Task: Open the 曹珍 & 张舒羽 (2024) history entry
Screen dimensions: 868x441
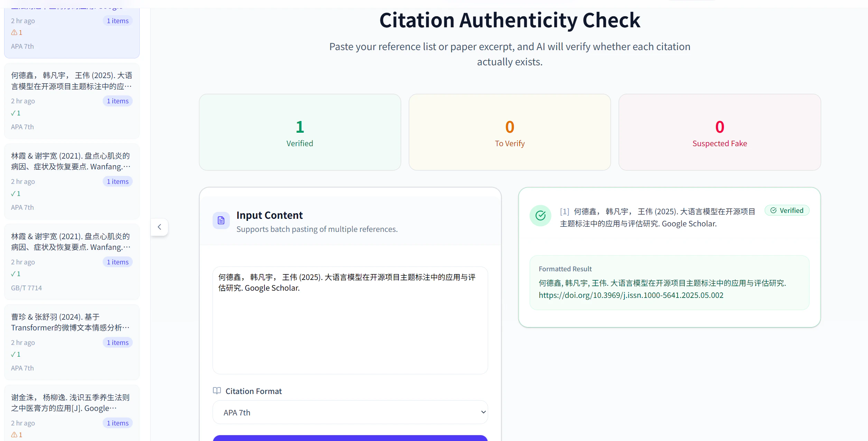Action: tap(71, 322)
